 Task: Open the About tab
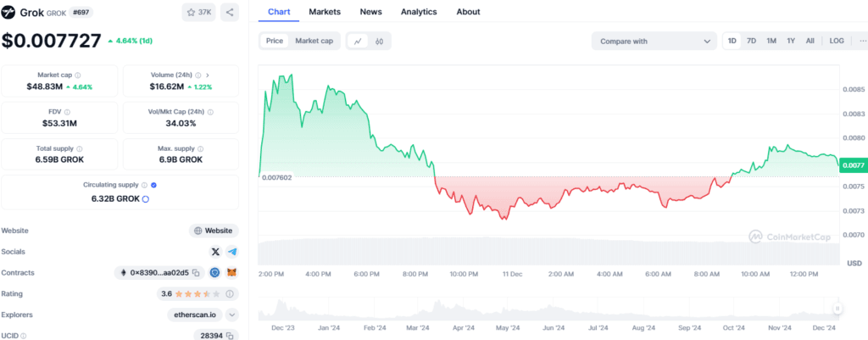[x=468, y=12]
